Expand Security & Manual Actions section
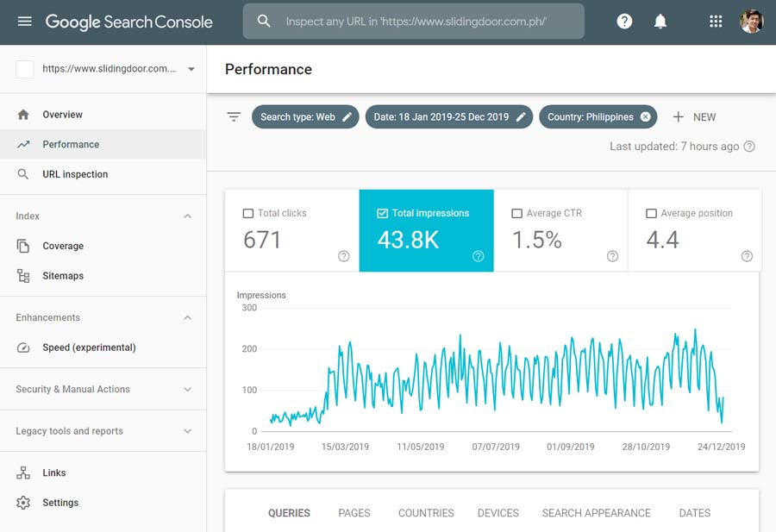The image size is (776, 532). pos(188,390)
